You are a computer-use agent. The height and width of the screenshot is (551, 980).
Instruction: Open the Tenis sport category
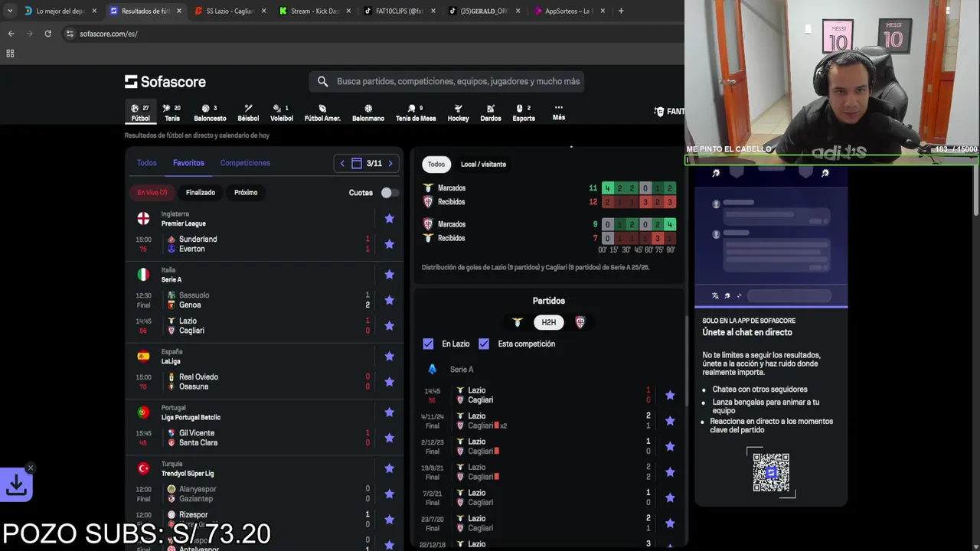coord(171,113)
